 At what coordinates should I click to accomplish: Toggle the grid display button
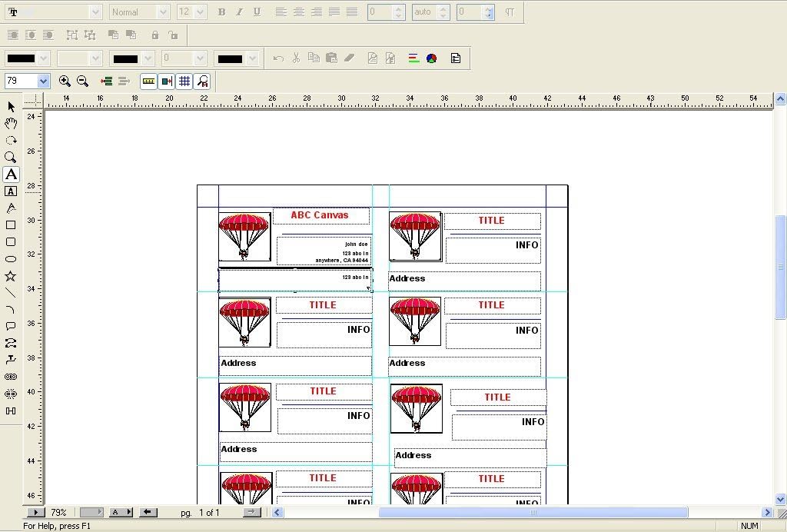(x=184, y=81)
